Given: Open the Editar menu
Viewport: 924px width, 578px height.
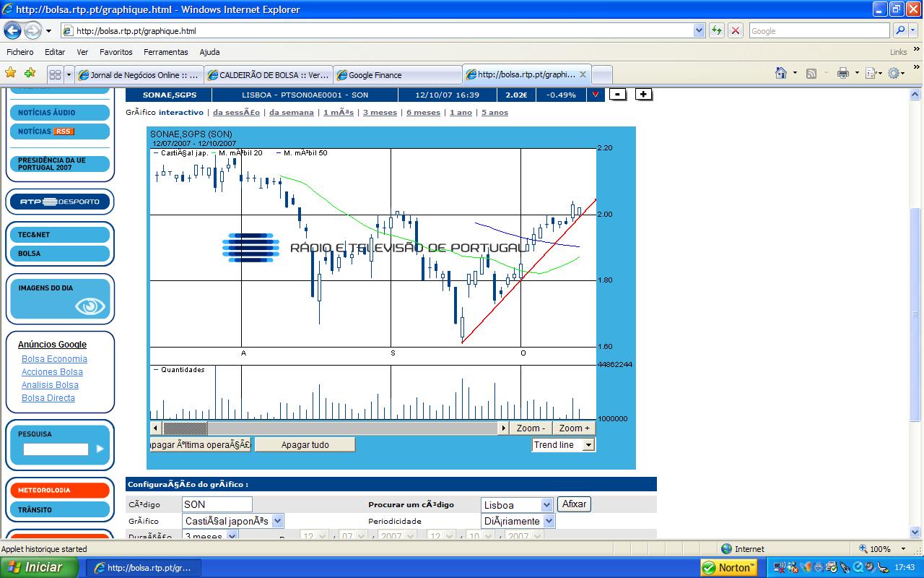Looking at the screenshot, I should [55, 52].
